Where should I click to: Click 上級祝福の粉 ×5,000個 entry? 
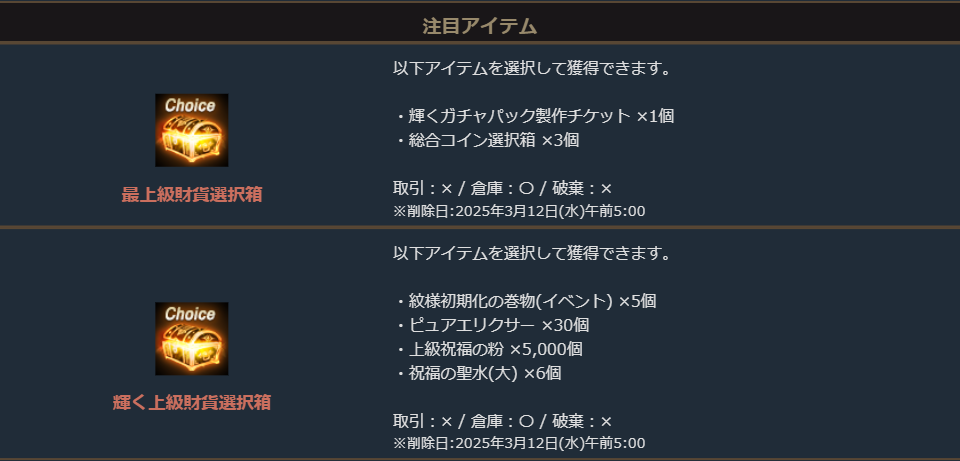(489, 349)
